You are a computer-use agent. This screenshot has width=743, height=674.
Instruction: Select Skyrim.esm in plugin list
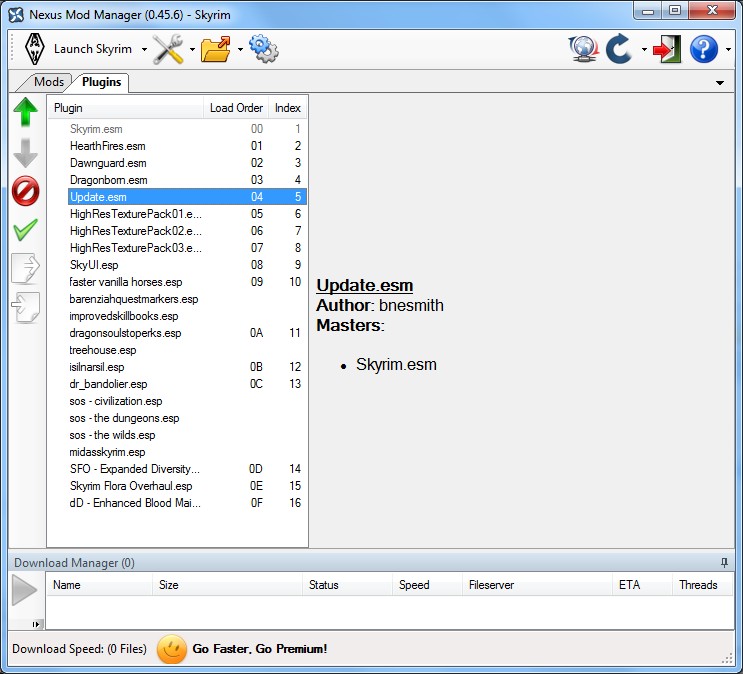point(187,129)
